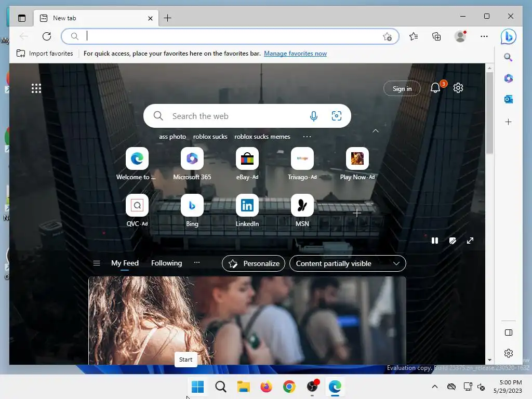The width and height of the screenshot is (532, 399).
Task: Launch Firefox from the taskbar
Action: tap(267, 387)
